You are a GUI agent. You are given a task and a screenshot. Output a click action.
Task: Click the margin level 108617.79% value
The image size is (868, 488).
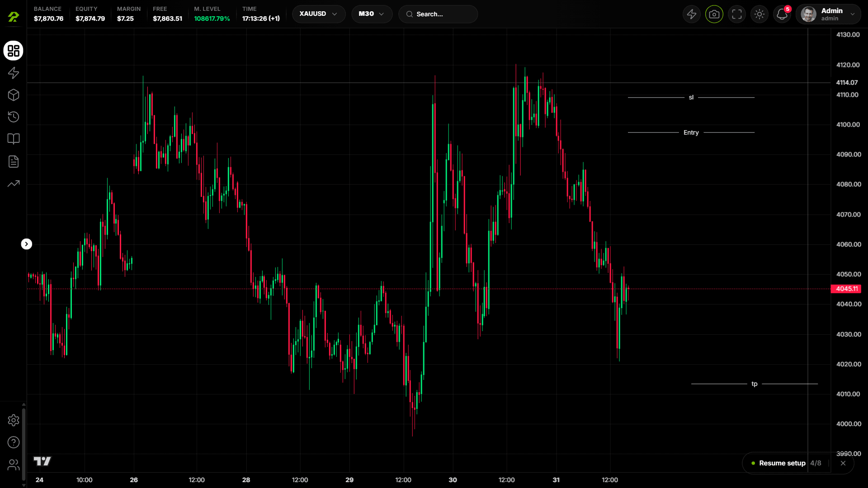212,19
